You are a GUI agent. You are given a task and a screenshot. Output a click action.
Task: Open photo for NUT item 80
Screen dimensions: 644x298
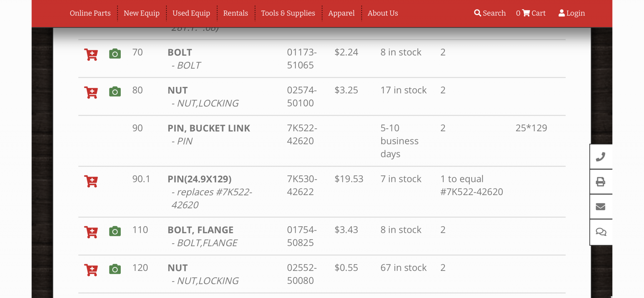tap(115, 92)
